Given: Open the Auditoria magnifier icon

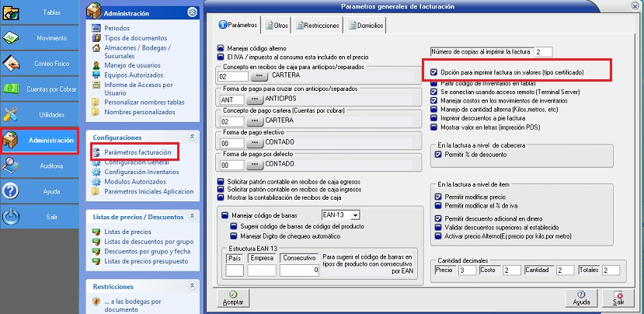Looking at the screenshot, I should pos(13,166).
